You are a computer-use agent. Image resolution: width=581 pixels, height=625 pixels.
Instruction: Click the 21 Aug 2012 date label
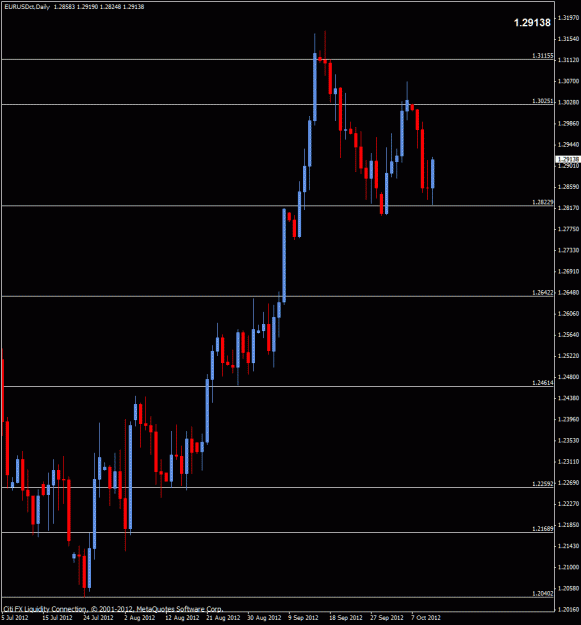coord(223,617)
